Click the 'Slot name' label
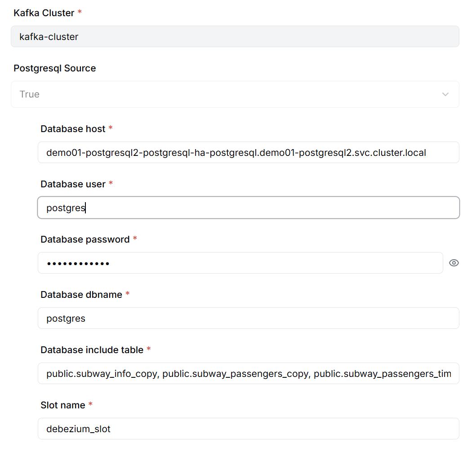This screenshot has width=476, height=456. 63,405
